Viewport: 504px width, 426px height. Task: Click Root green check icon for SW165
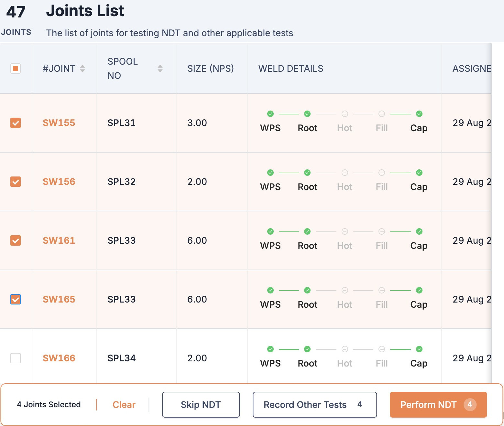pyautogui.click(x=307, y=290)
